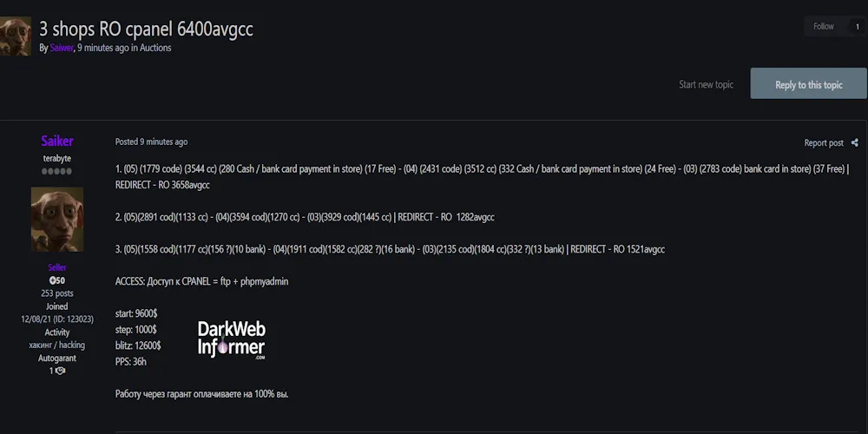The image size is (868, 434).
Task: Report post link
Action: point(823,143)
